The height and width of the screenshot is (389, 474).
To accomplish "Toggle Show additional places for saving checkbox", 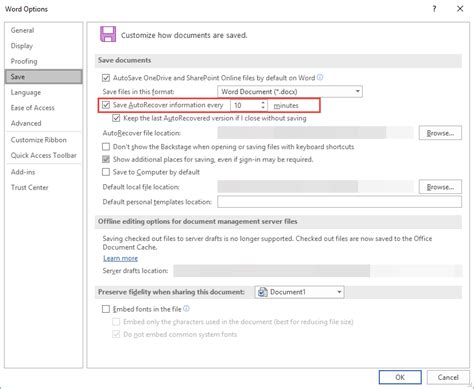I will 106,159.
